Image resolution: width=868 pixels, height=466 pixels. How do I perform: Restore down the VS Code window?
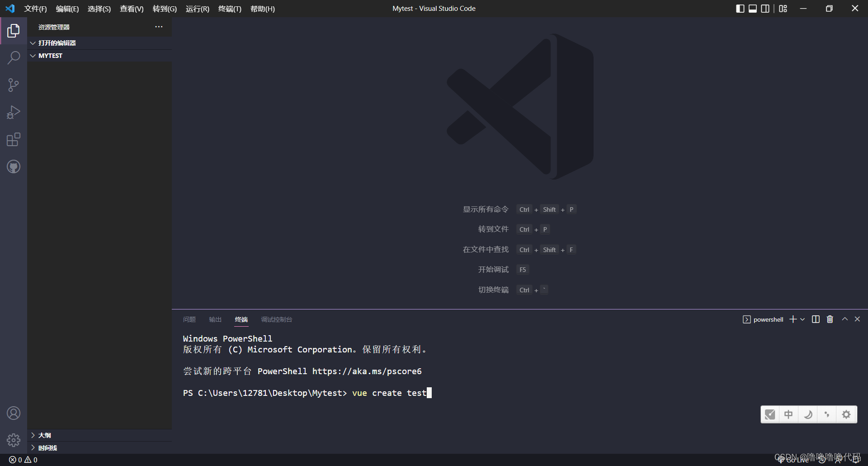[x=829, y=9]
